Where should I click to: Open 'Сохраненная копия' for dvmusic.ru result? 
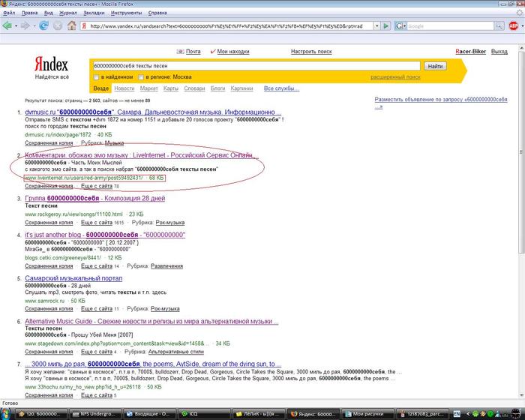click(49, 143)
